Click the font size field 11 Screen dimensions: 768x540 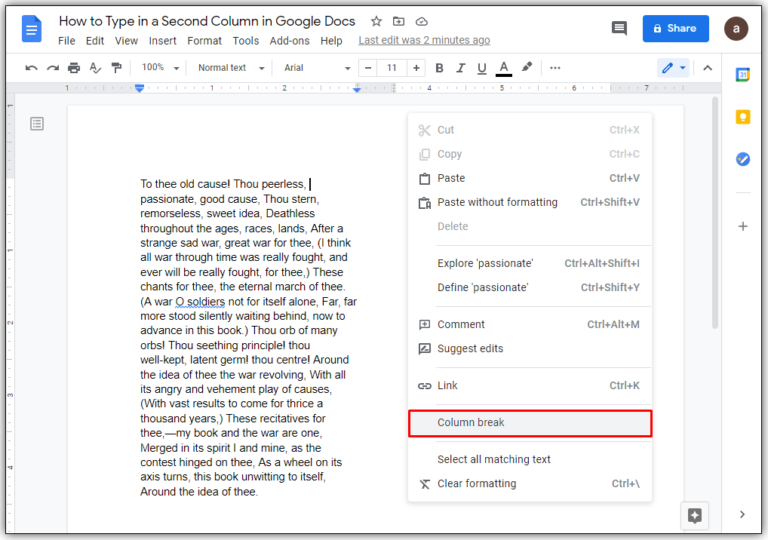391,68
